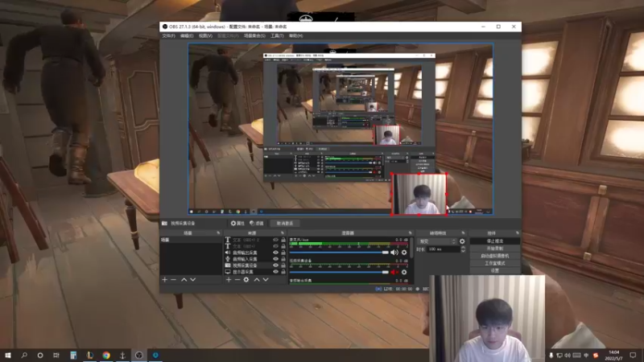644x362 pixels.
Task: Click the 停止推流 stop streaming button
Action: [x=494, y=241]
